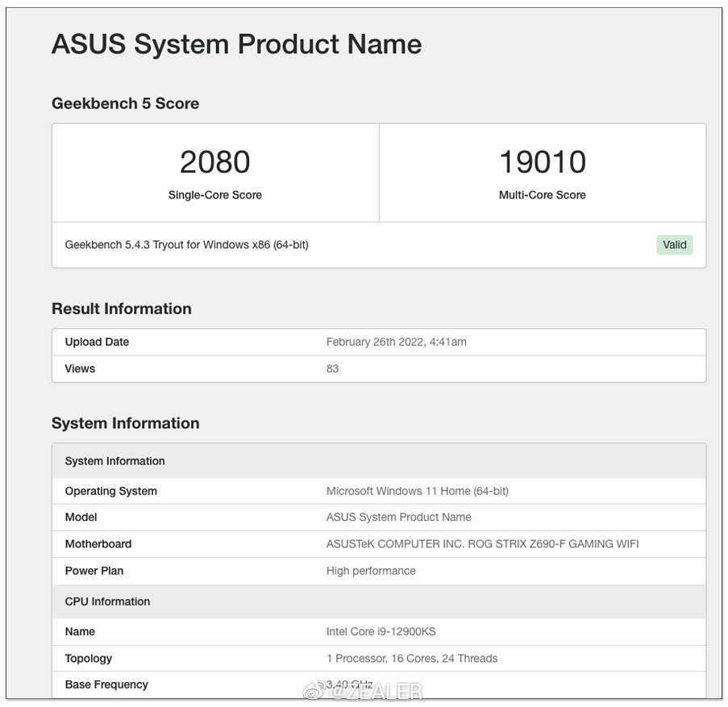Click the Multi-Core Score label
The height and width of the screenshot is (707, 728).
[542, 195]
